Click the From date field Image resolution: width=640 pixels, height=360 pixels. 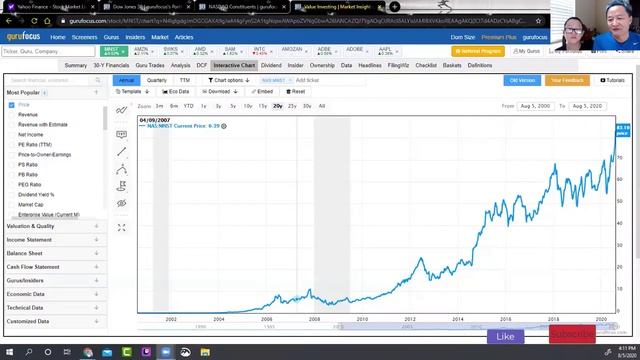tap(535, 106)
